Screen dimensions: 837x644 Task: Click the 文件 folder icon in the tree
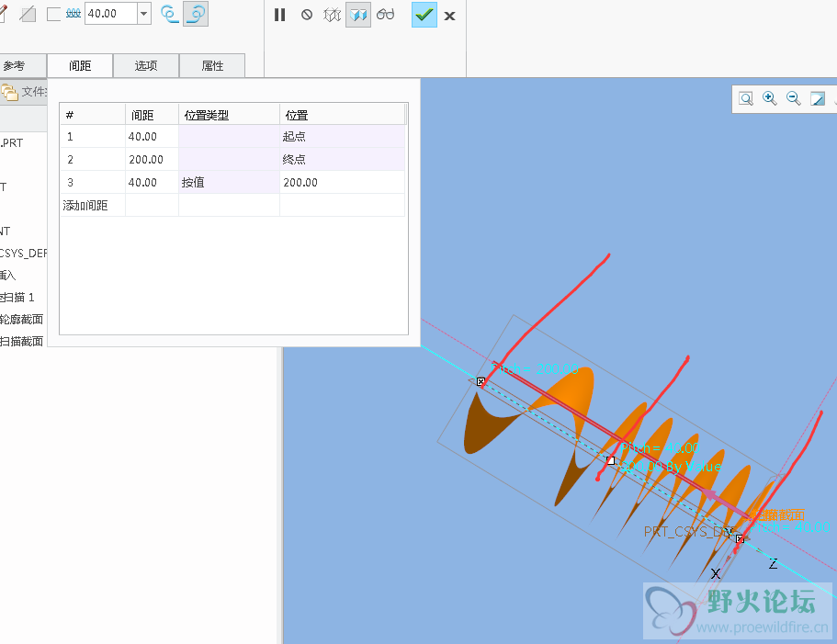[x=9, y=92]
